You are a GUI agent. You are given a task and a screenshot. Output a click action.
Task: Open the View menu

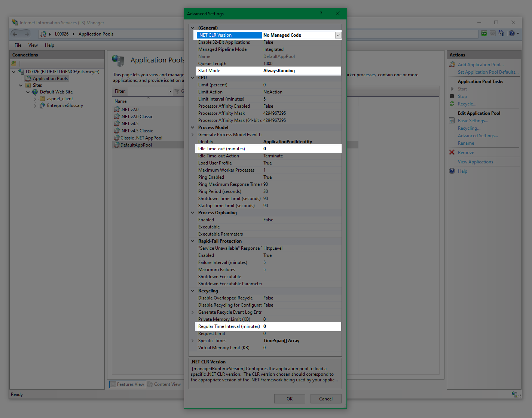point(33,45)
